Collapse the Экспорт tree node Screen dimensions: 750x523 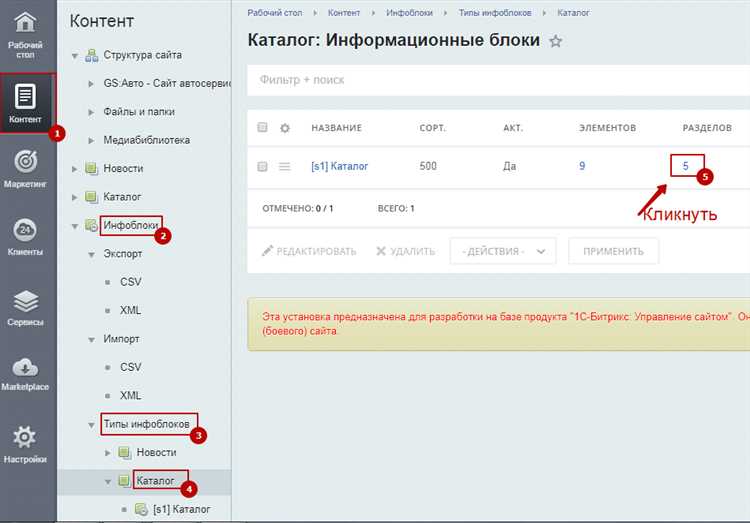pos(91,254)
